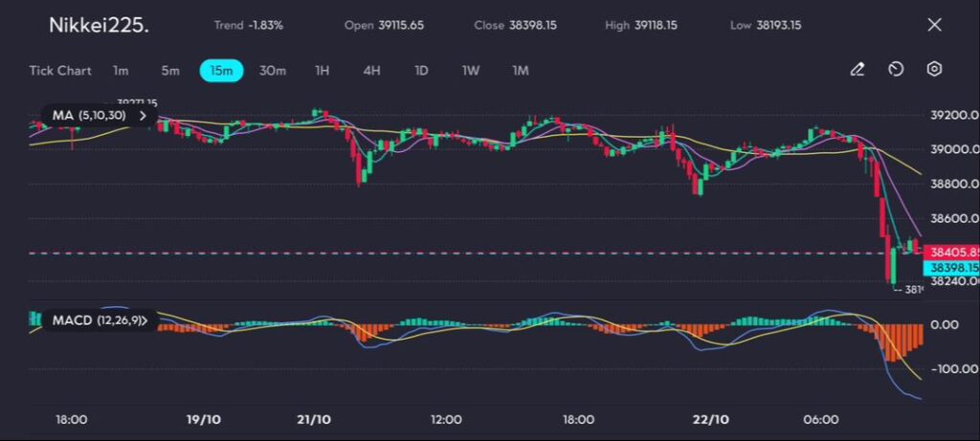Click the active 15m timeframe
The width and height of the screenshot is (980, 441).
222,70
